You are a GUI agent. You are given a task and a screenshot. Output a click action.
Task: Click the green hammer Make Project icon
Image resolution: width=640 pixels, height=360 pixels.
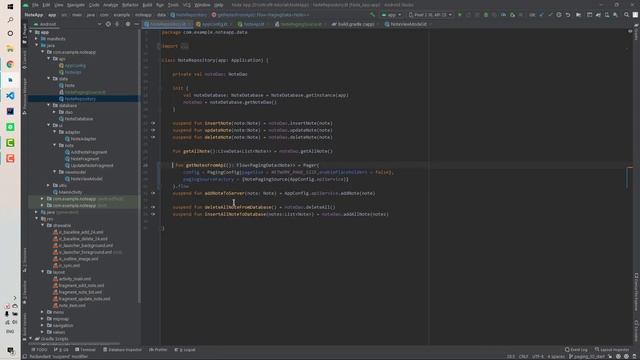(372, 15)
